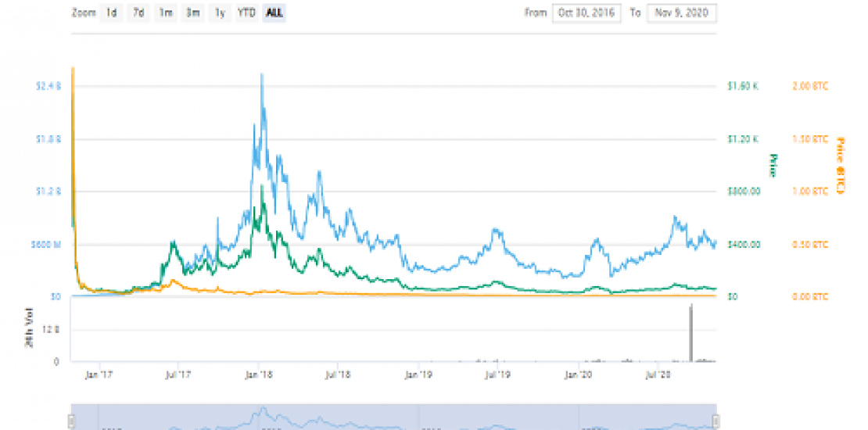Image resolution: width=868 pixels, height=430 pixels.
Task: Click the left navigator range handle
Action: point(71,421)
